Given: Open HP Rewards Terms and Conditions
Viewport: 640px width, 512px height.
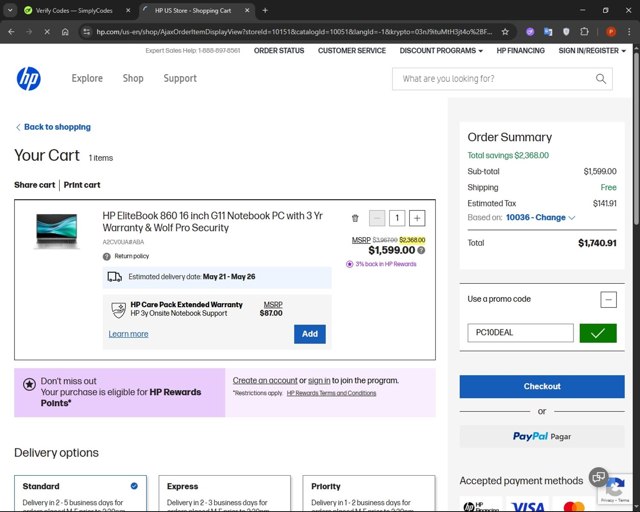Looking at the screenshot, I should [x=331, y=393].
